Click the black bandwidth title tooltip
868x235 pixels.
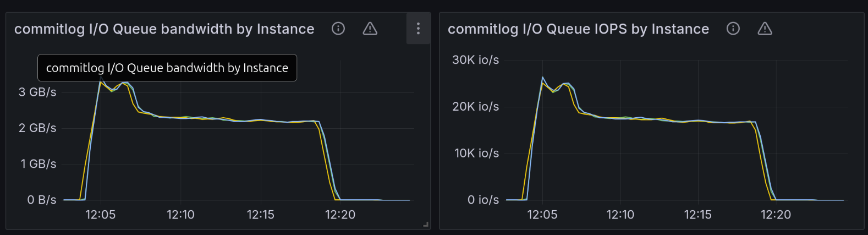[x=167, y=68]
